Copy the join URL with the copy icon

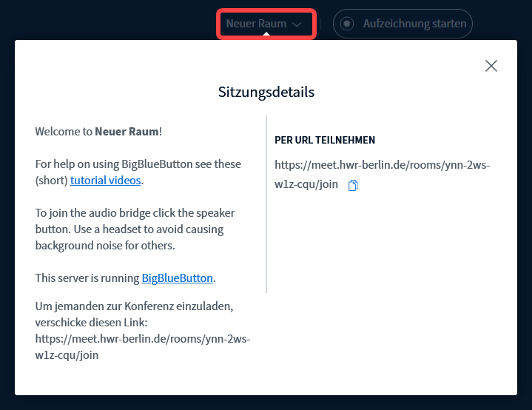[353, 185]
